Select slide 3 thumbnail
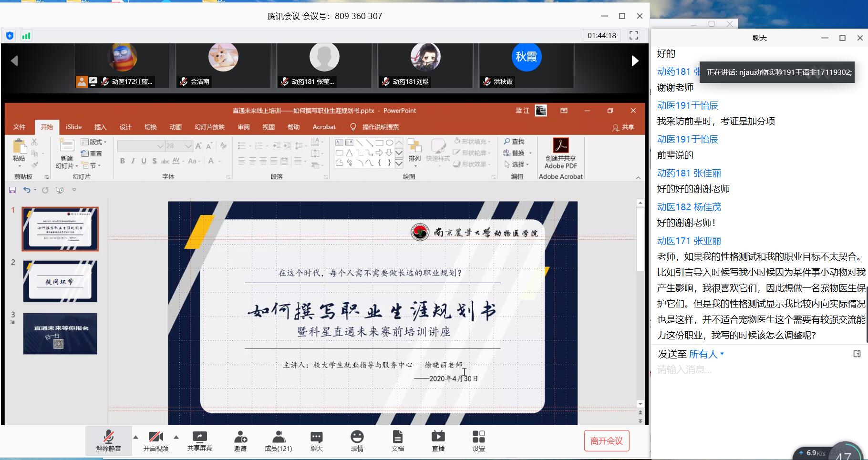The height and width of the screenshot is (460, 868). pyautogui.click(x=60, y=334)
